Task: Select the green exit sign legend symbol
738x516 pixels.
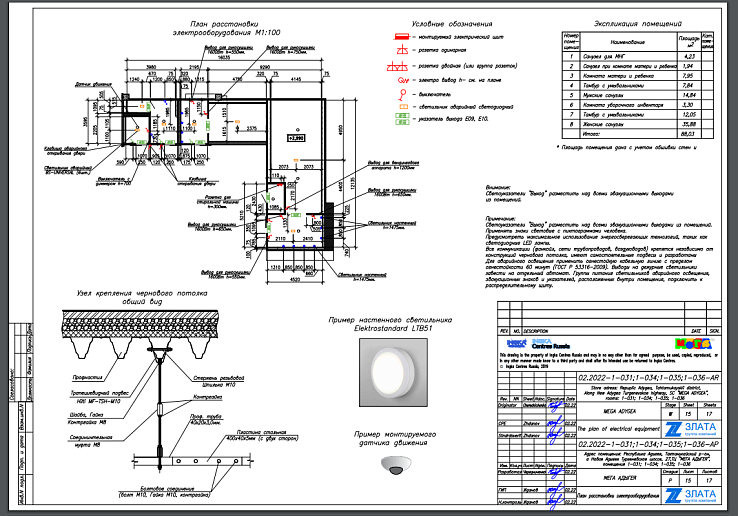Action: (402, 119)
